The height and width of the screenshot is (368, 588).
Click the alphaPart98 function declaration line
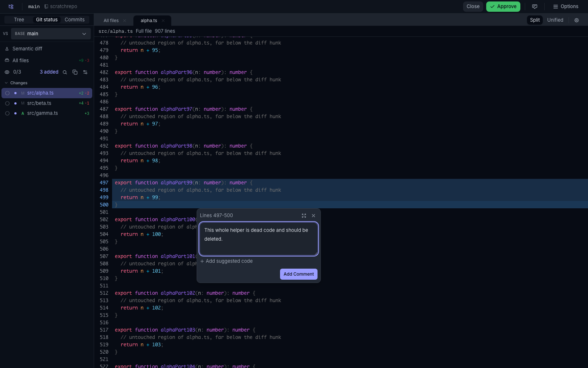184,146
